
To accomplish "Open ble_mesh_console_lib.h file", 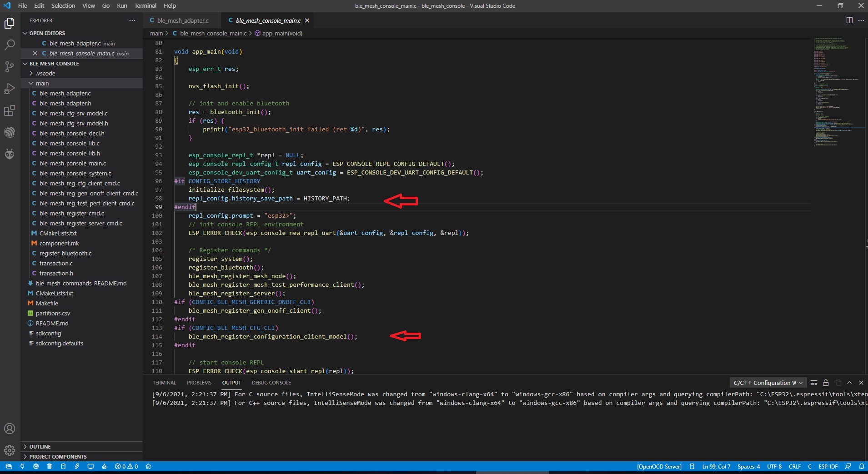I will coord(70,153).
